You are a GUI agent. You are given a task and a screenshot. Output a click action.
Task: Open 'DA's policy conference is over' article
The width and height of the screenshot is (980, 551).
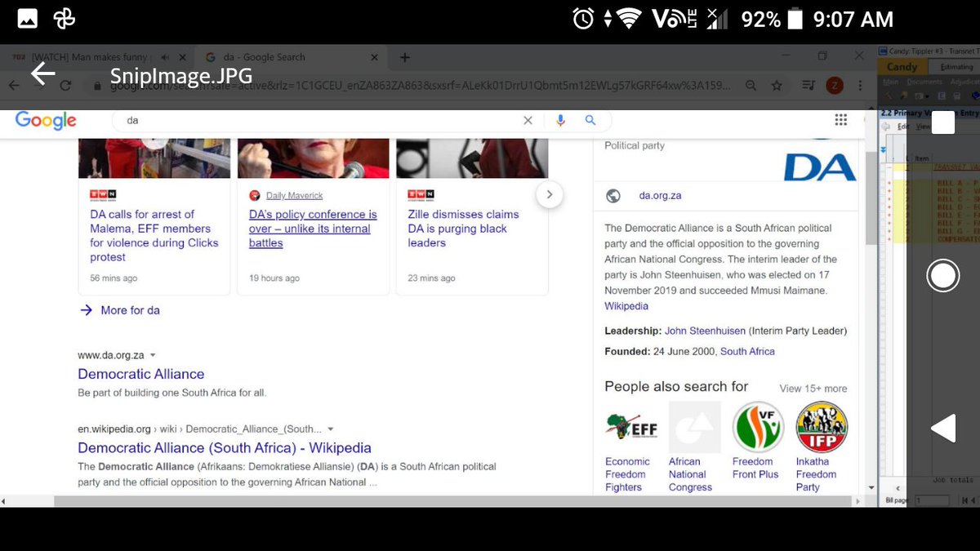coord(313,229)
